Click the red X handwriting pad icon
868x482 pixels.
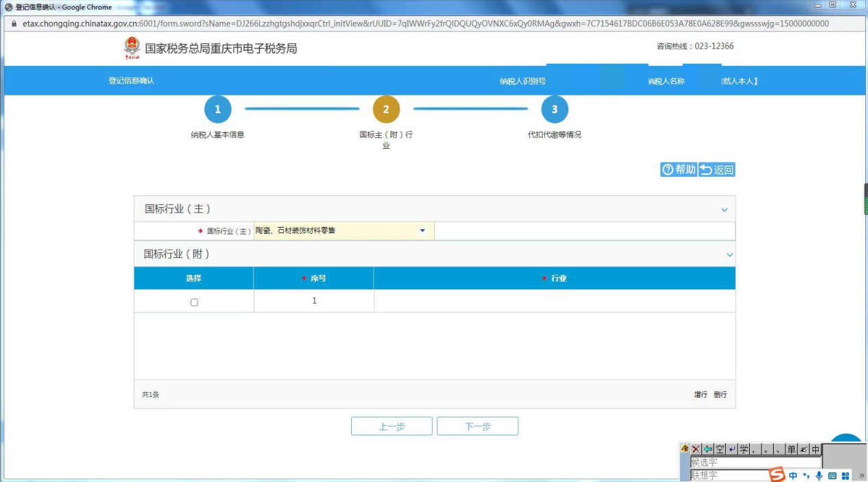pyautogui.click(x=696, y=449)
